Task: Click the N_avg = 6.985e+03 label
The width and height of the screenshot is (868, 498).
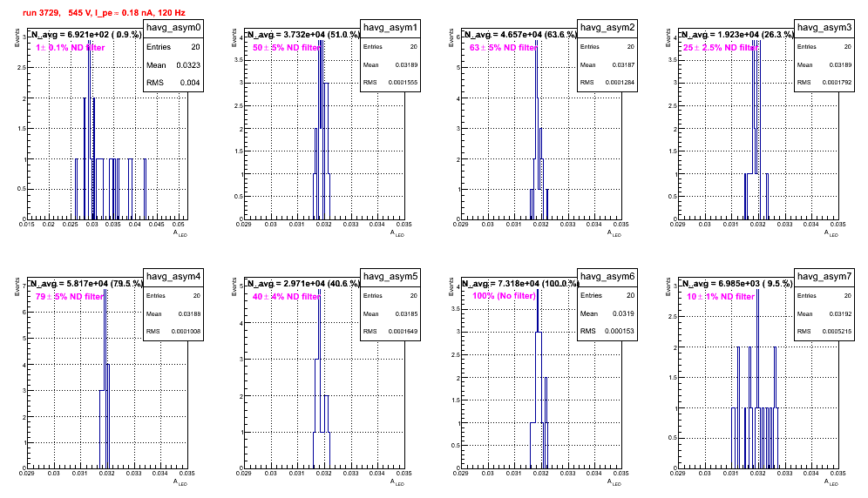Action: [x=736, y=283]
